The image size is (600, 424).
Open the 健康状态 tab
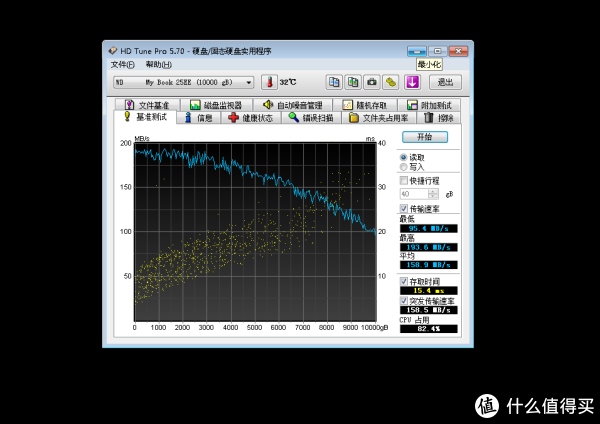[251, 118]
